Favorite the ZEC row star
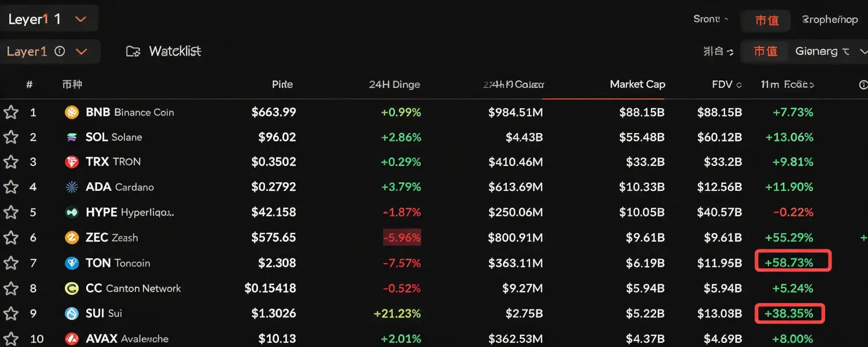868x347 pixels. [10, 238]
